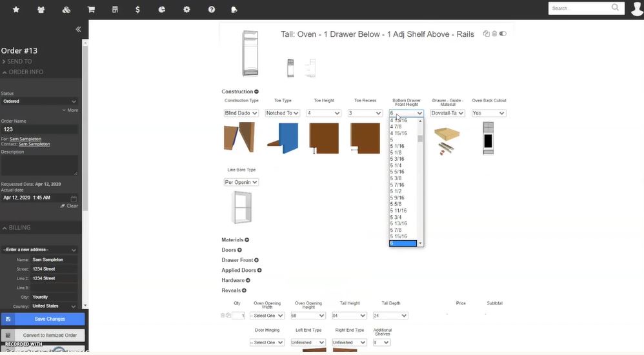
Task: Open the dollar sign pricing icon
Action: pyautogui.click(x=137, y=10)
